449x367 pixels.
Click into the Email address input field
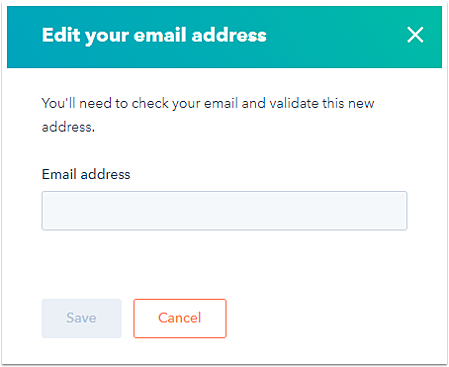(x=224, y=211)
